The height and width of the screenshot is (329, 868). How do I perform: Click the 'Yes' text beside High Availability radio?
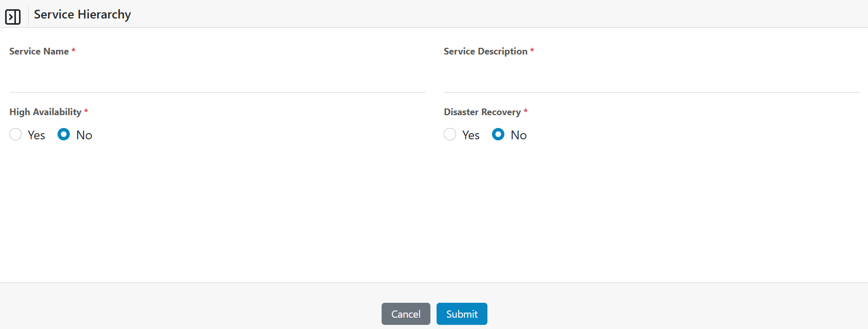pos(36,135)
